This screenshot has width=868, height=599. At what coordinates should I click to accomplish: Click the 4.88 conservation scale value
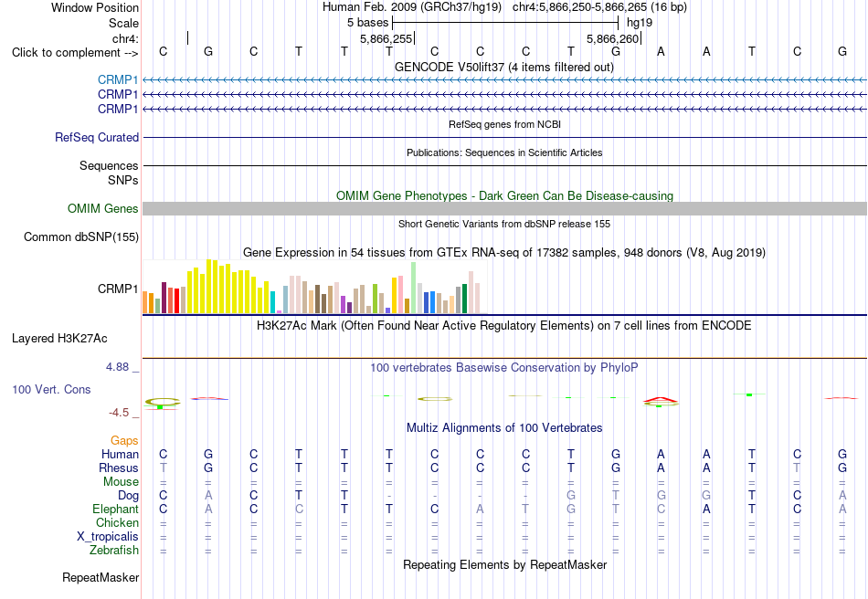[117, 367]
